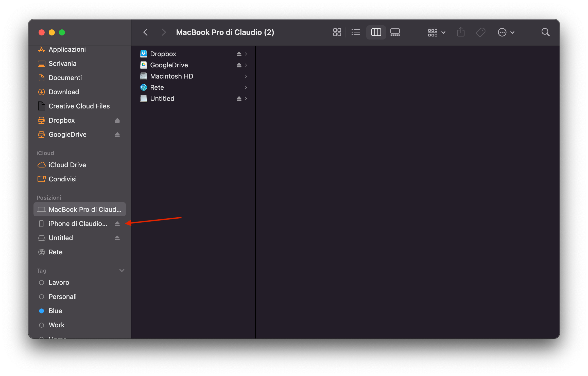Eject iPhone di Claudio in sidebar
The height and width of the screenshot is (376, 588).
coord(117,224)
